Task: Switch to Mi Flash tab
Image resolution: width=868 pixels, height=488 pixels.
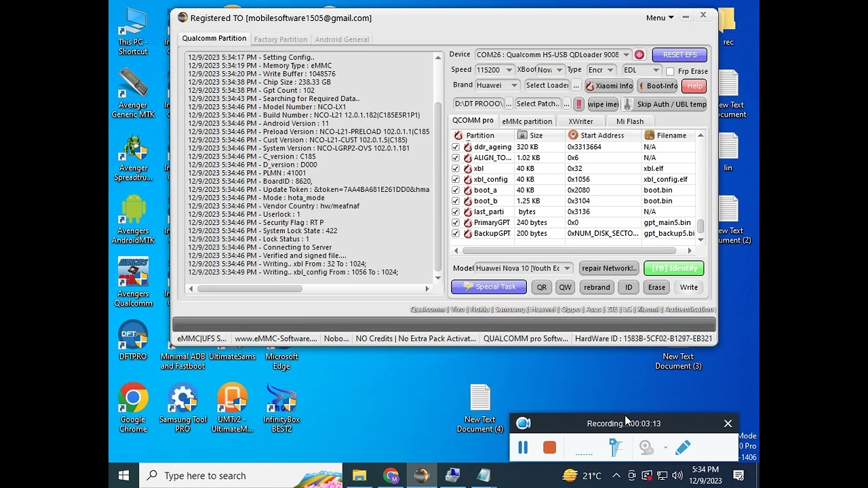Action: (630, 121)
